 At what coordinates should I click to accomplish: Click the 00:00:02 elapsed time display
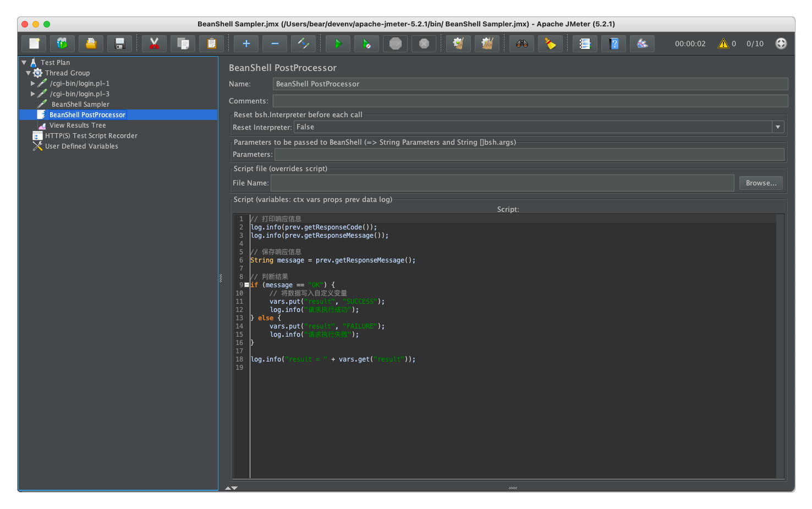690,43
